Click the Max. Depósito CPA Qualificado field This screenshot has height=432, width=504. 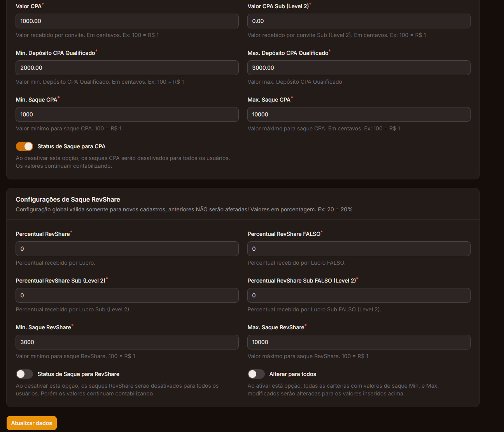click(359, 68)
